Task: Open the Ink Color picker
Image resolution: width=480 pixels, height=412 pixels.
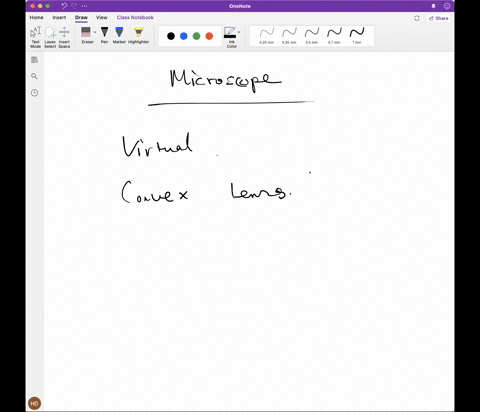Action: click(231, 37)
